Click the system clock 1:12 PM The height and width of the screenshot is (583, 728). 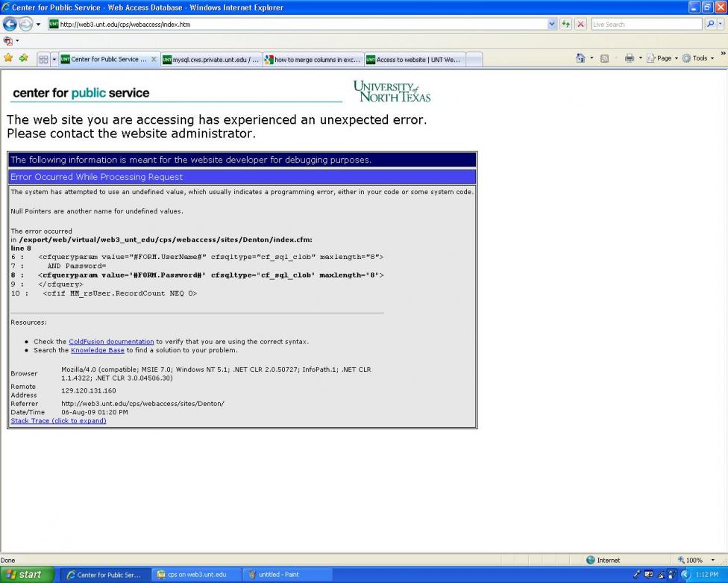coord(707,575)
